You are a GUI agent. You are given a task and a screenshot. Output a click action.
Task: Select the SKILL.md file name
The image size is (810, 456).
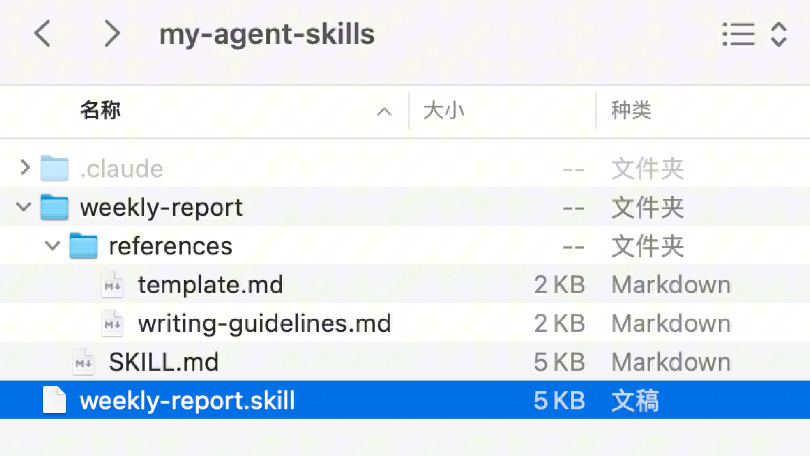point(163,362)
